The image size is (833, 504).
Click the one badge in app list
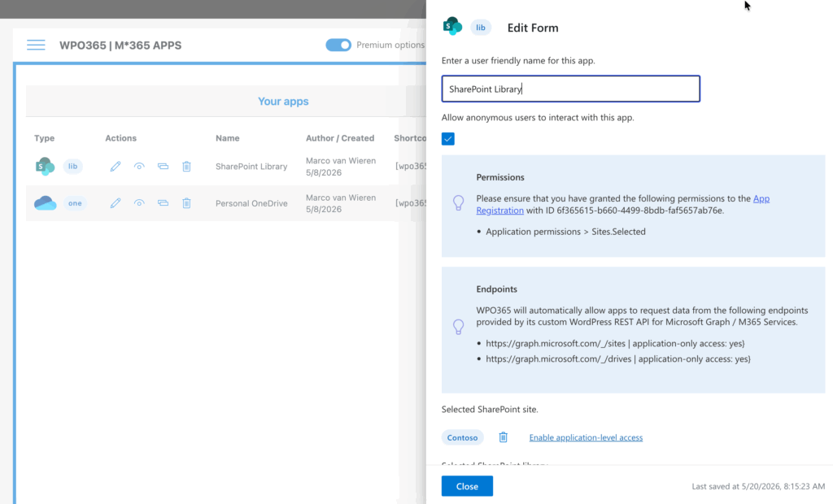coord(75,203)
